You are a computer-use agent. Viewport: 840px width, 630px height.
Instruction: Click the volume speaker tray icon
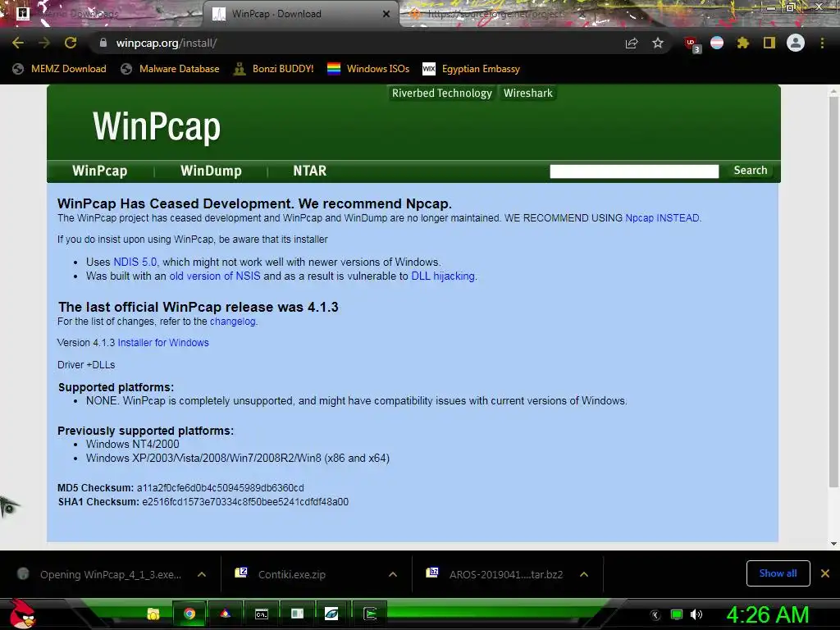(x=696, y=614)
